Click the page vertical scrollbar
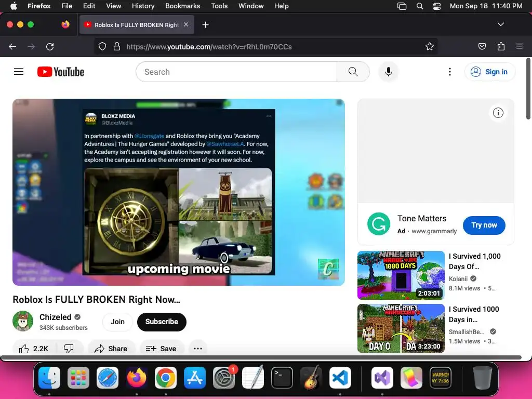This screenshot has height=399, width=532. click(x=528, y=89)
